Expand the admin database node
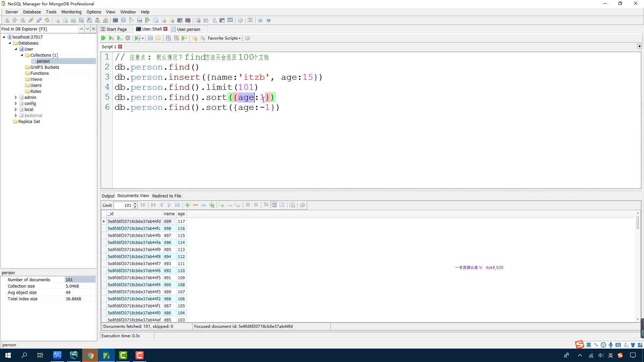Screen dimensions: 644x362 (16, 98)
